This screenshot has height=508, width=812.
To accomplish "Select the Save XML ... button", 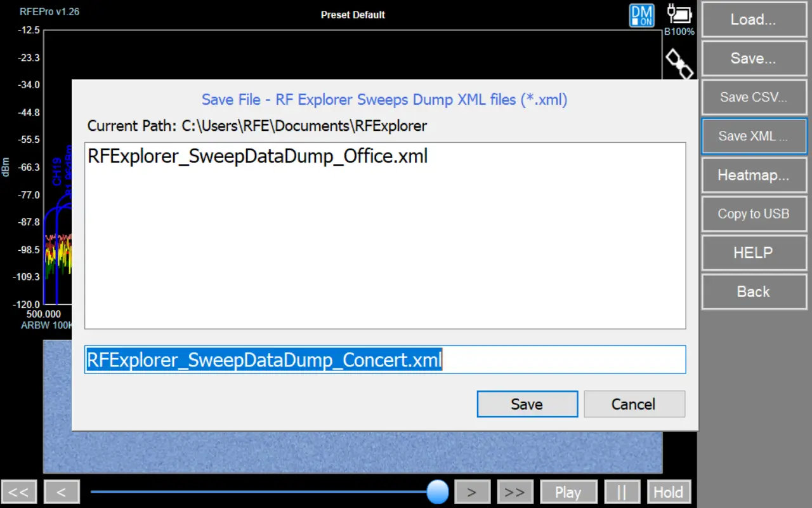I will pyautogui.click(x=753, y=136).
